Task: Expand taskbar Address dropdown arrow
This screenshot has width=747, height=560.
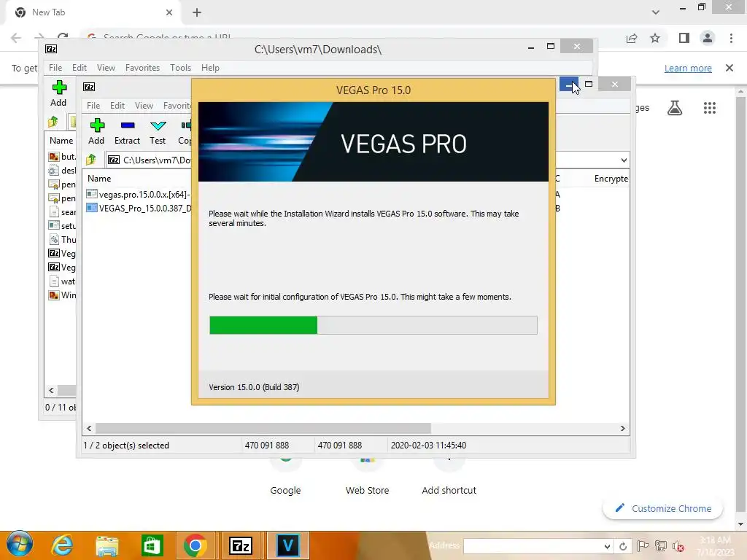Action: (607, 545)
